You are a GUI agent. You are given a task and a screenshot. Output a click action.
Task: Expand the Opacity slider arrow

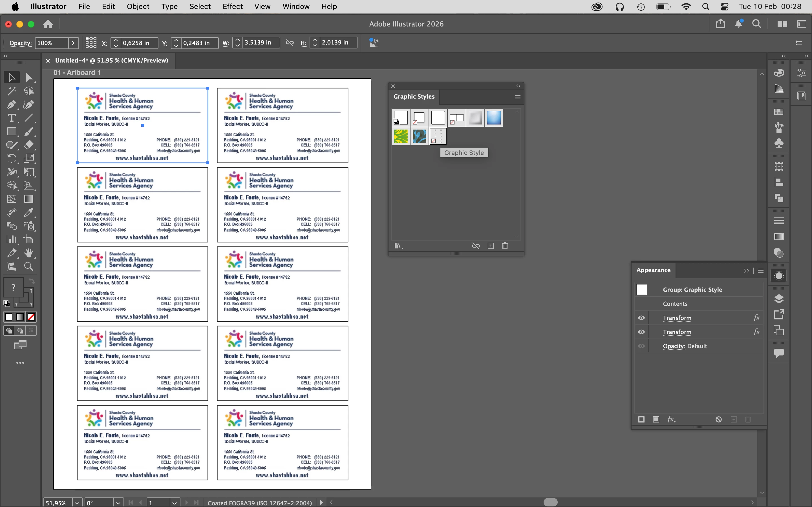[x=73, y=43]
